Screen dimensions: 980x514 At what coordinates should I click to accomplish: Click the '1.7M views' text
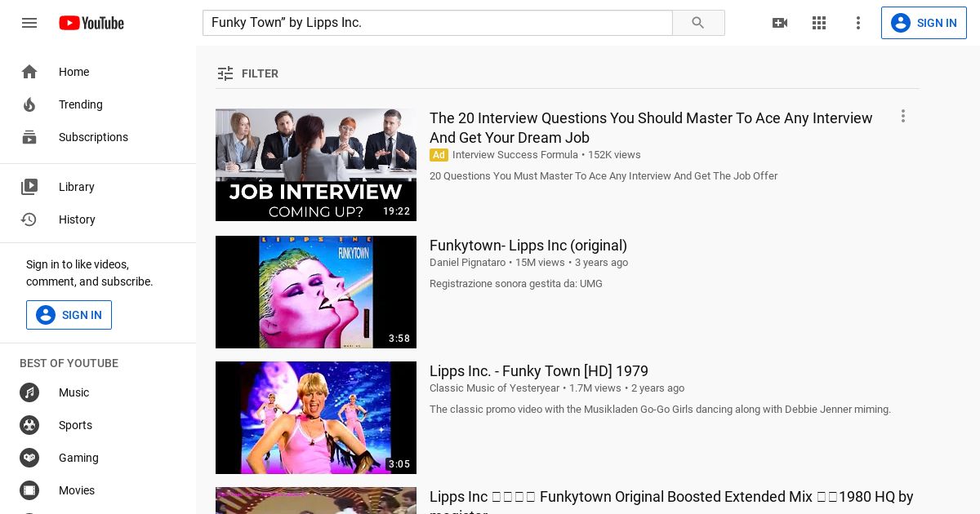[595, 388]
